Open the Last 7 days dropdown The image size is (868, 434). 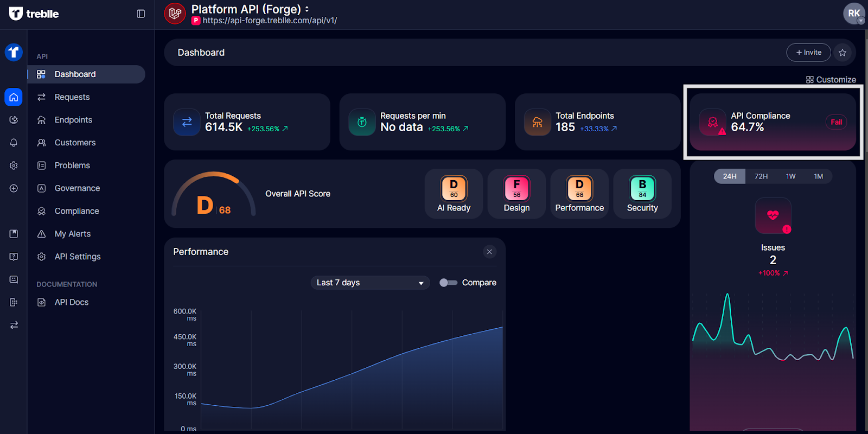(x=370, y=283)
